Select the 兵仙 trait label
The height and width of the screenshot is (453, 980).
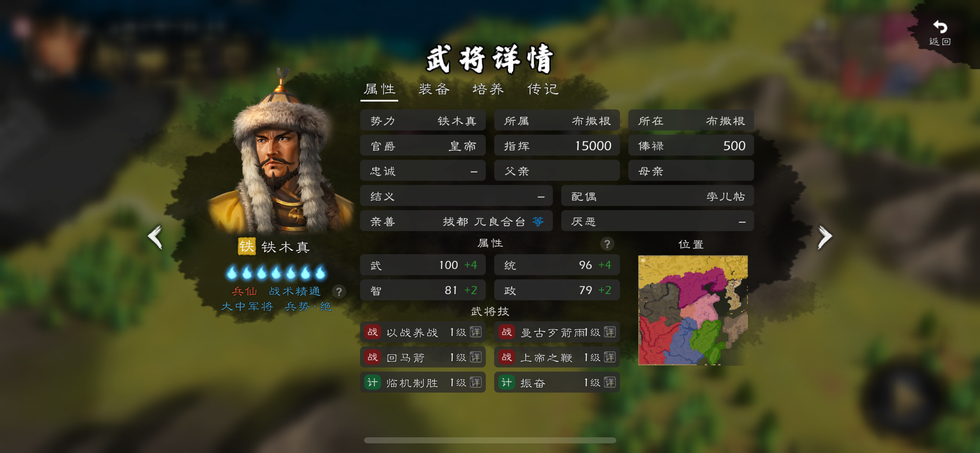point(244,291)
